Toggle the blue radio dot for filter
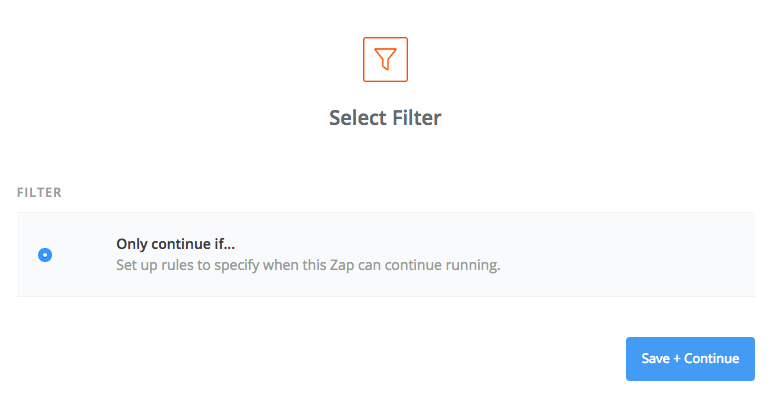The image size is (773, 417). (45, 255)
